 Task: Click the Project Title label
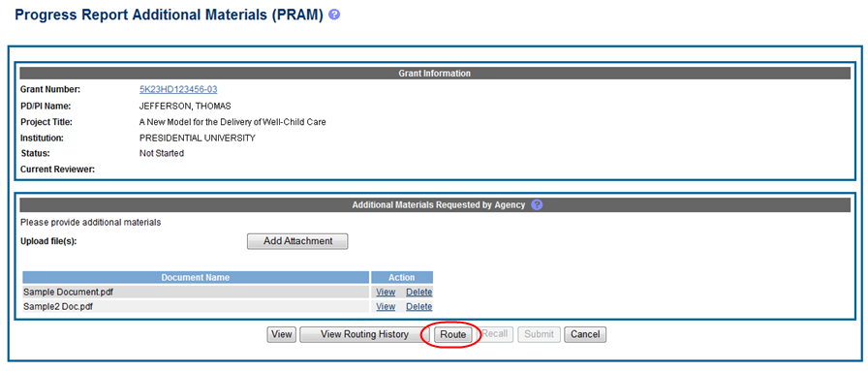(x=46, y=122)
